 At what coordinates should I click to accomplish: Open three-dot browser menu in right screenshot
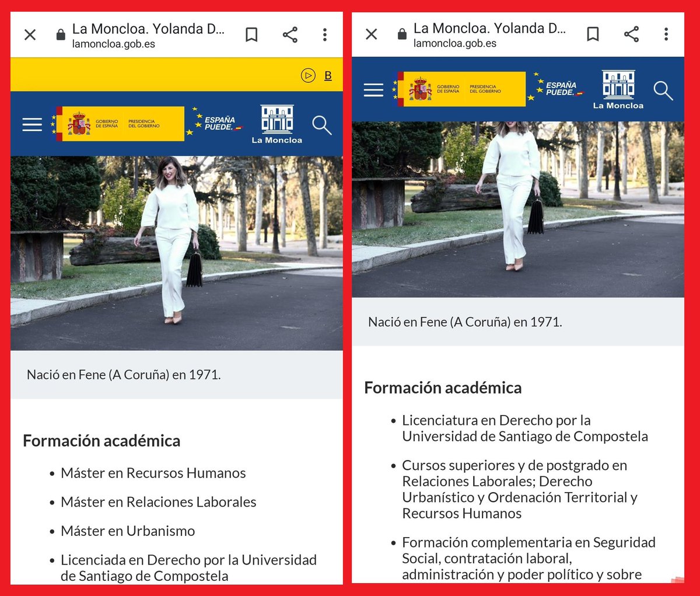pyautogui.click(x=666, y=34)
